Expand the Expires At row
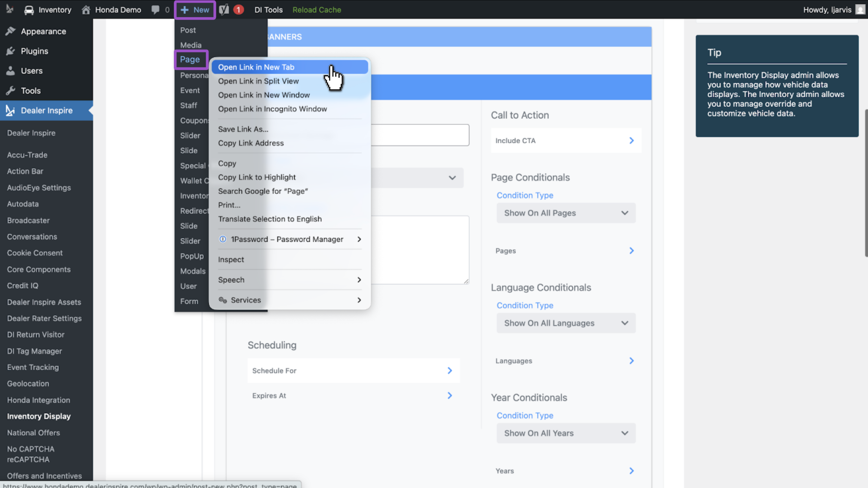The image size is (868, 488). (x=354, y=396)
